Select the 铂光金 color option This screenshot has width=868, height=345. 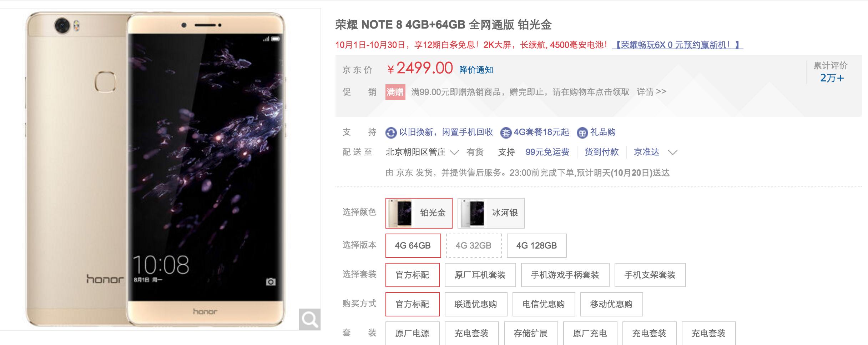[419, 213]
